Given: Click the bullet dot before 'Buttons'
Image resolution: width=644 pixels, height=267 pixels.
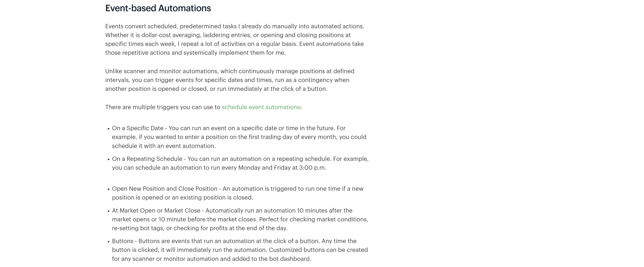Looking at the screenshot, I should click(x=108, y=242).
